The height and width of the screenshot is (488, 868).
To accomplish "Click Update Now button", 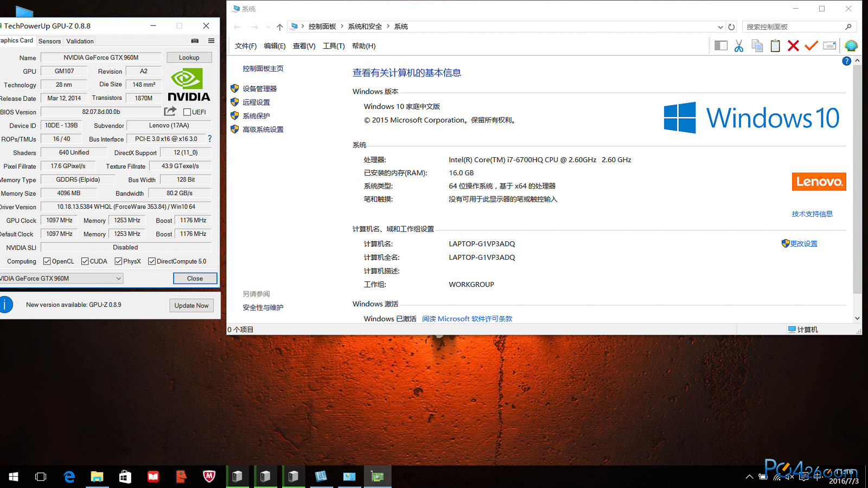I will click(191, 305).
